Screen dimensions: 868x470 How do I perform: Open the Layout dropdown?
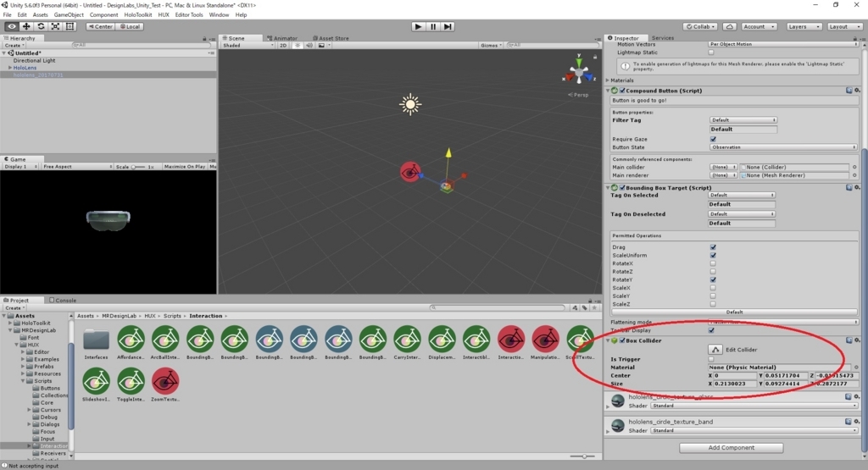pyautogui.click(x=843, y=26)
